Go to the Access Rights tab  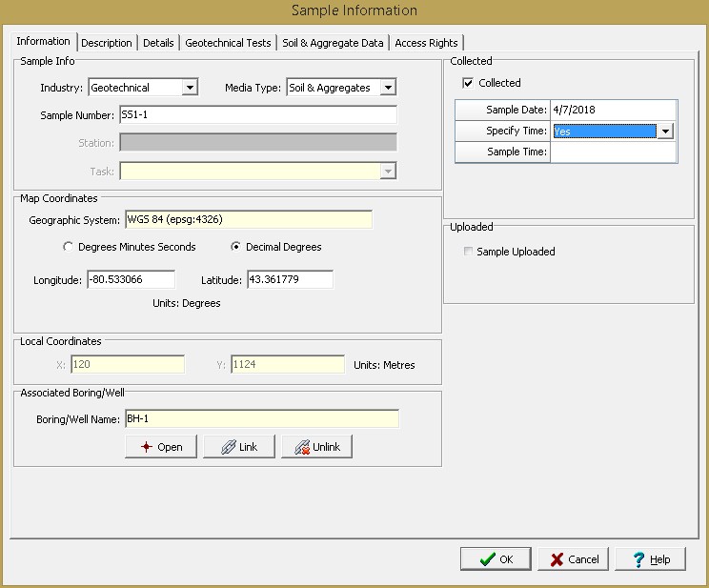[426, 43]
